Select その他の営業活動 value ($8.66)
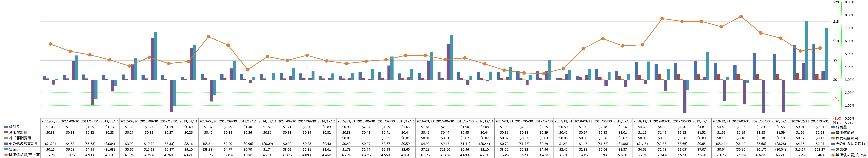This screenshot has height=158, width=868. tap(682, 144)
